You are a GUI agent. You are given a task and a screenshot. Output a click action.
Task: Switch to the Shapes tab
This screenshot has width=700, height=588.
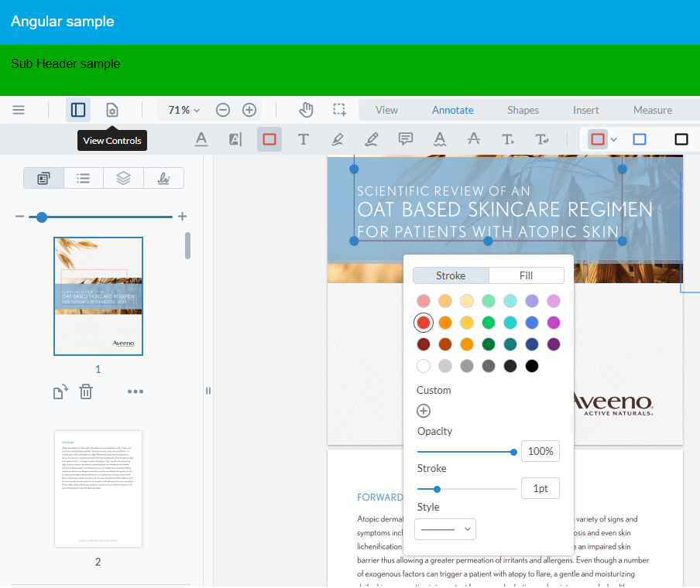tap(523, 109)
